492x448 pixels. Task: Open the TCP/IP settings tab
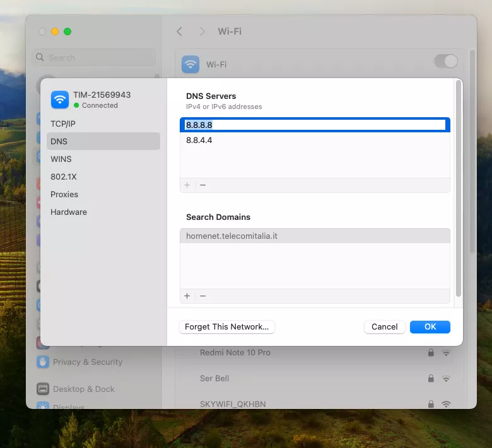pyautogui.click(x=63, y=124)
